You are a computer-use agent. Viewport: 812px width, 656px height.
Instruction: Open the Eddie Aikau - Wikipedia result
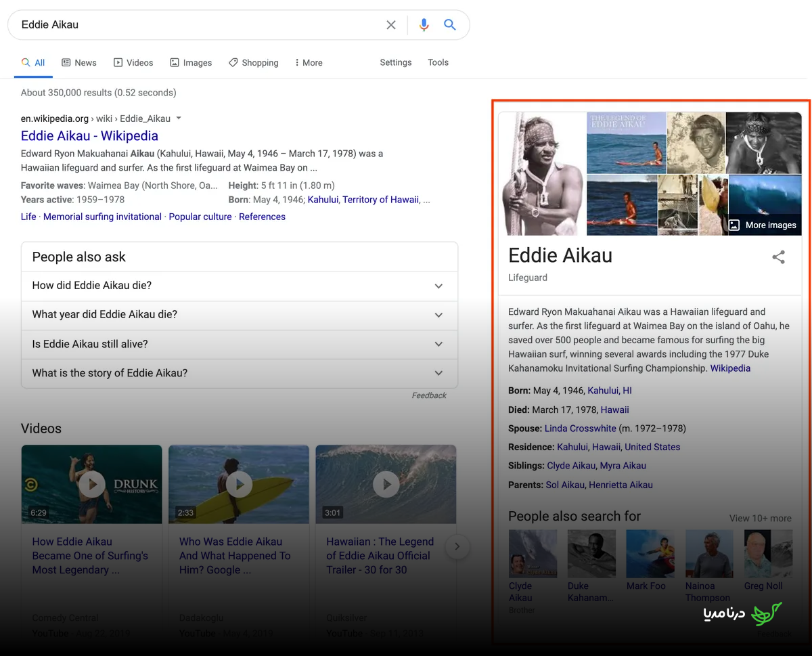[x=89, y=136]
